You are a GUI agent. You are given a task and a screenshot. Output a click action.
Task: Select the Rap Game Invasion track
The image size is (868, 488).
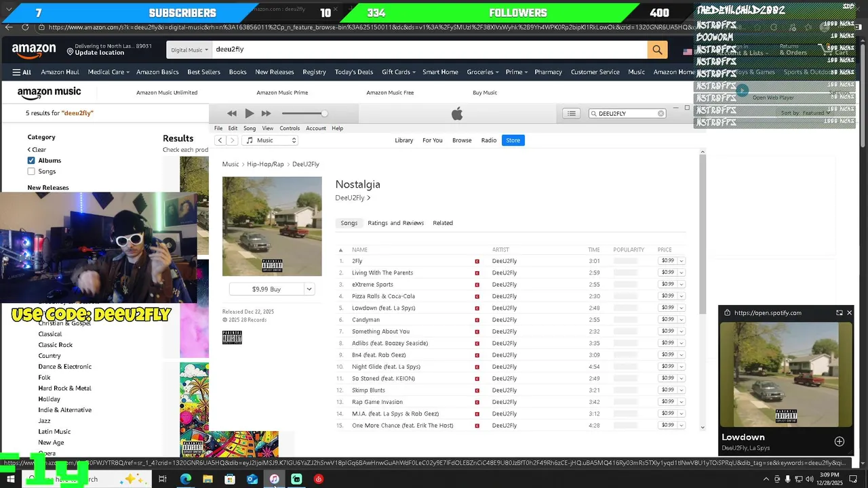tap(377, 402)
